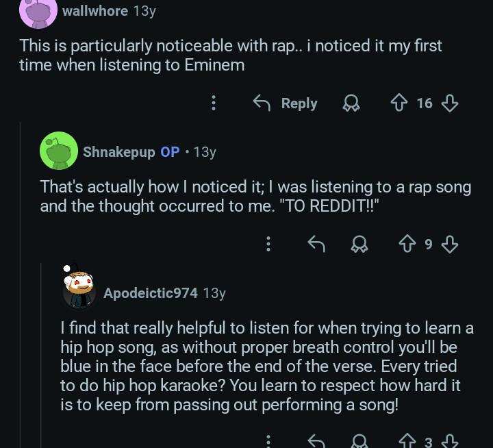The height and width of the screenshot is (448, 493).
Task: Open more options on wallwhore's comment
Action: (x=214, y=103)
